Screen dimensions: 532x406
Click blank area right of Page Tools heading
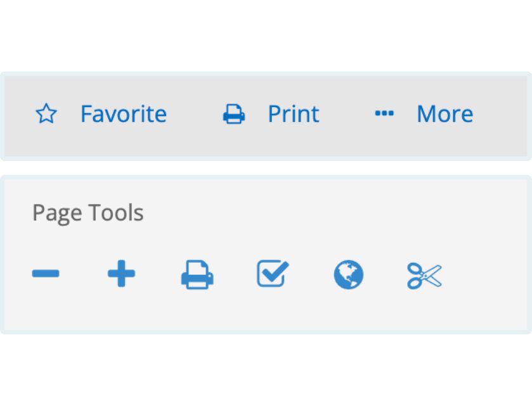coord(330,213)
